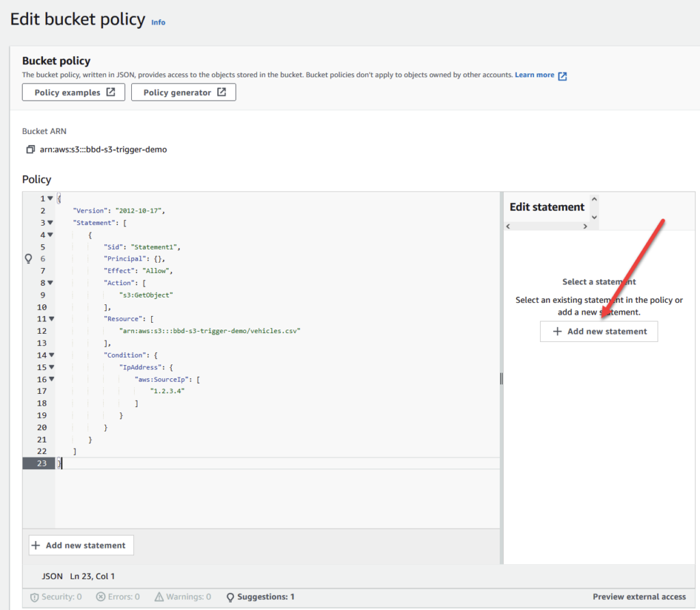
Task: Show the Security findings in status bar
Action: point(56,597)
